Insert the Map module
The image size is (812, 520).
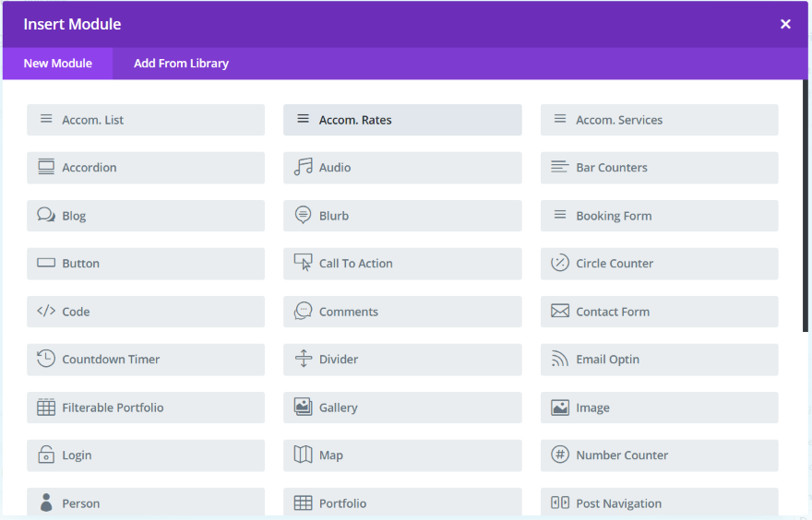tap(402, 455)
